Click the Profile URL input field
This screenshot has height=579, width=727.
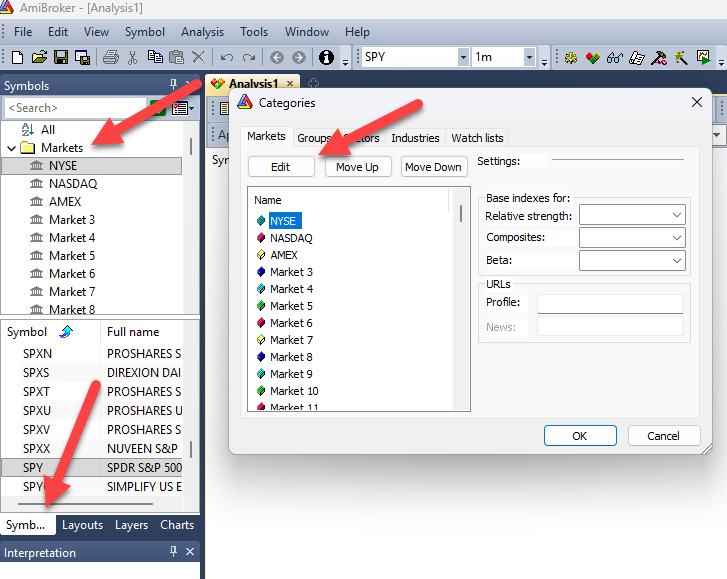click(610, 304)
